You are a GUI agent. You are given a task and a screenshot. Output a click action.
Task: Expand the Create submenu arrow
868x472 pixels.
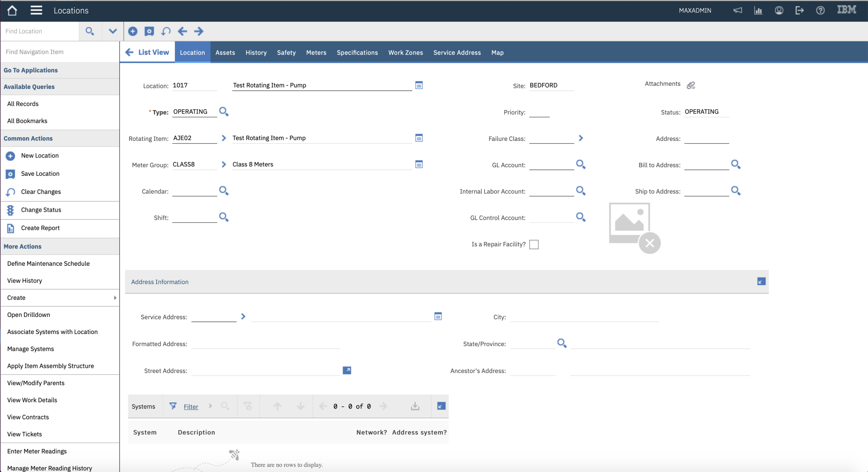pyautogui.click(x=115, y=298)
